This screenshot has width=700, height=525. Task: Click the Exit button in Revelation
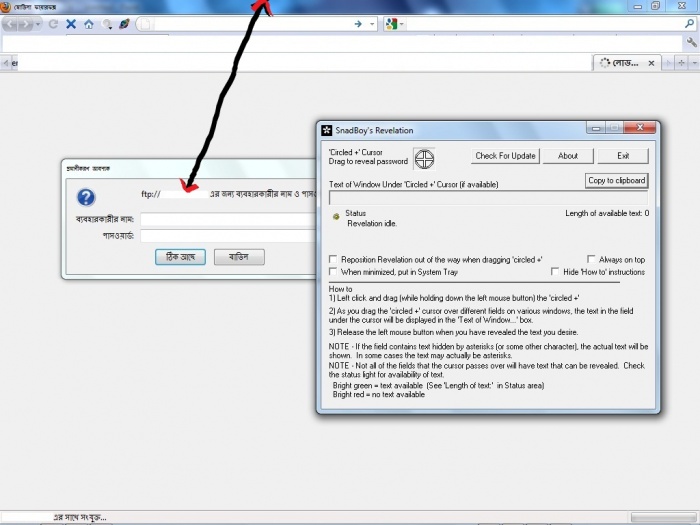coord(623,156)
